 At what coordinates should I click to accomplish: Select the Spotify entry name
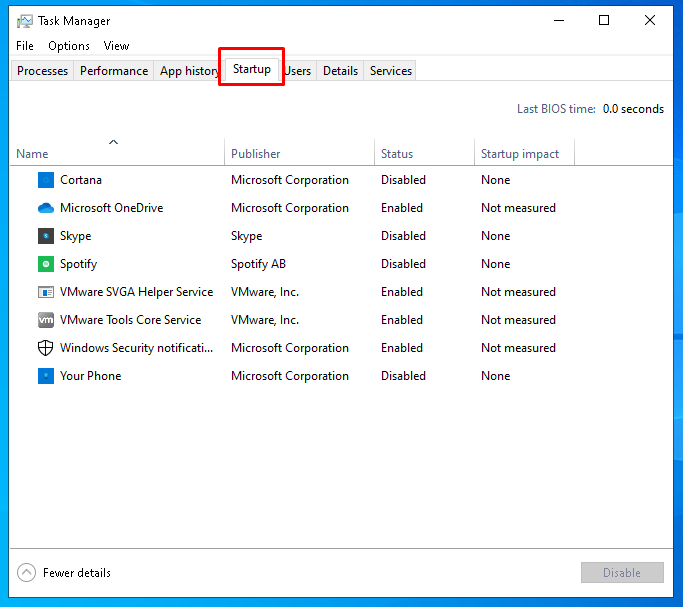tap(78, 264)
